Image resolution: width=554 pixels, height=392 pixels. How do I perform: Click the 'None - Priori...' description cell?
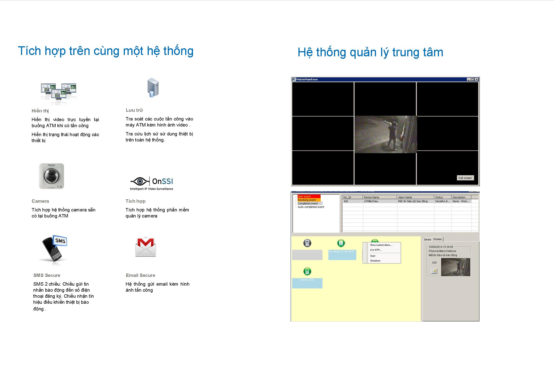coord(461,201)
